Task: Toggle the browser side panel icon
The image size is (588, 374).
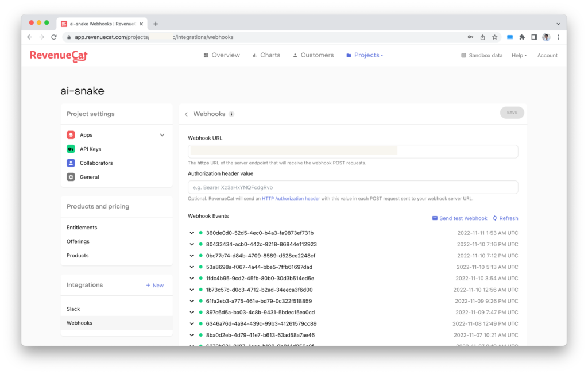Action: tap(534, 37)
